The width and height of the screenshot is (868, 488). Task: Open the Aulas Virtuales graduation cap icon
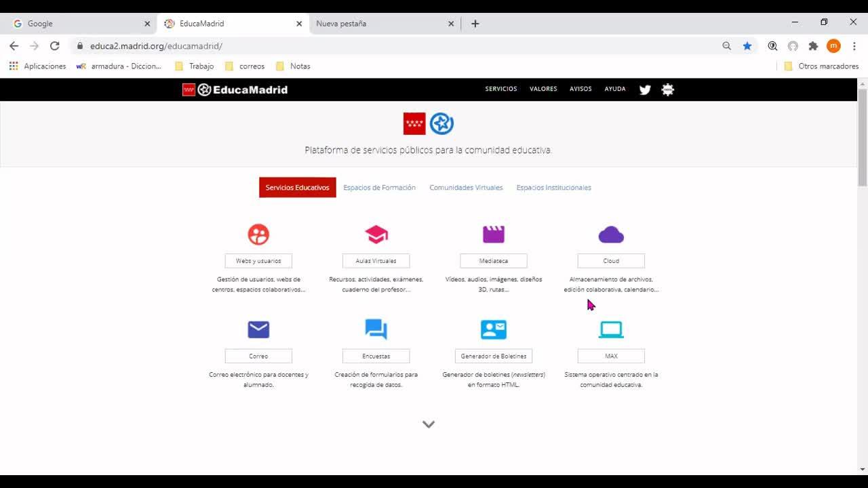tap(376, 235)
